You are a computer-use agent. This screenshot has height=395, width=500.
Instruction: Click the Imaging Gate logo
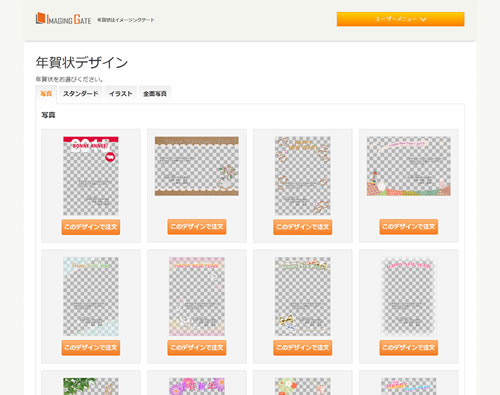pos(63,19)
